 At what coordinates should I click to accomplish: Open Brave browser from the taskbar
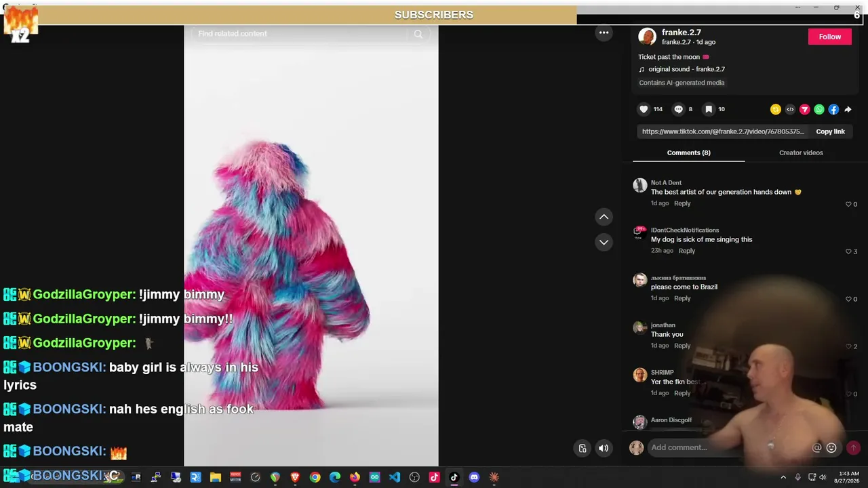(295, 477)
